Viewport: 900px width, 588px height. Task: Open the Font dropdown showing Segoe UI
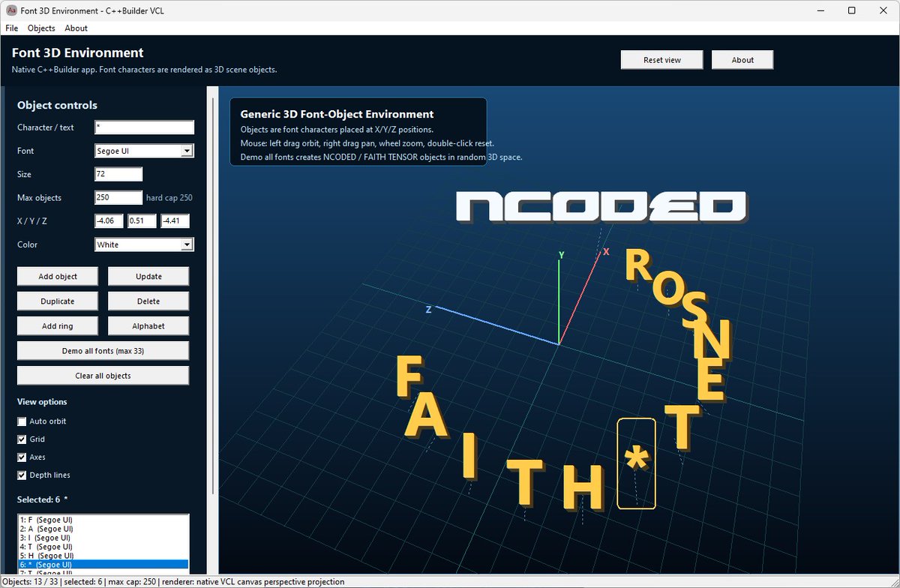[x=145, y=151]
